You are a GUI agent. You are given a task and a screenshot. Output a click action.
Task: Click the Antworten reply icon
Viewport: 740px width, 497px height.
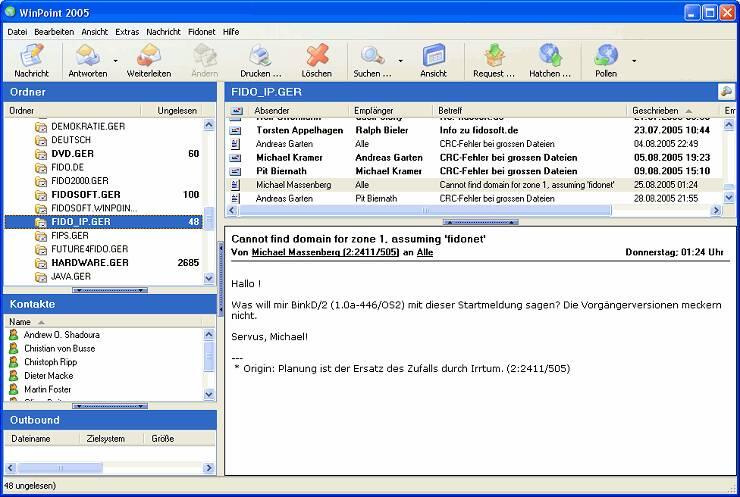87,55
